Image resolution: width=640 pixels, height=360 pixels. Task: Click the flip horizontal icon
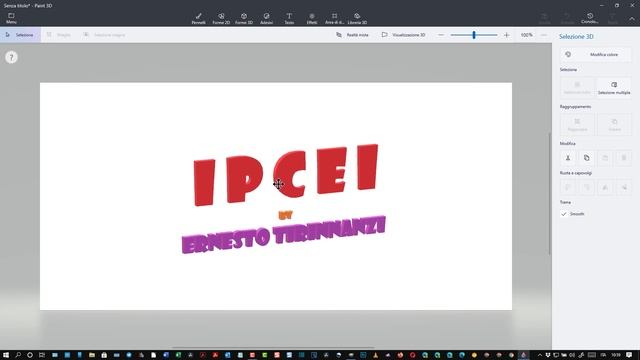(x=624, y=187)
